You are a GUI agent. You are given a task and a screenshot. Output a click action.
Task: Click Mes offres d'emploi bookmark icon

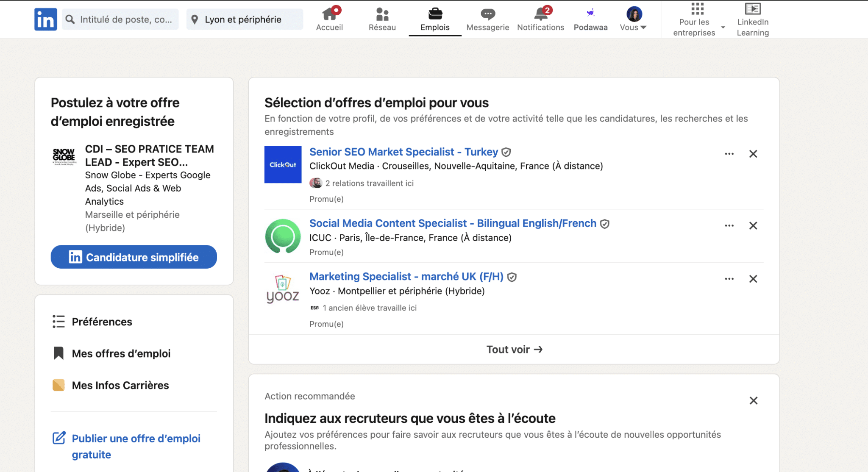(x=58, y=353)
